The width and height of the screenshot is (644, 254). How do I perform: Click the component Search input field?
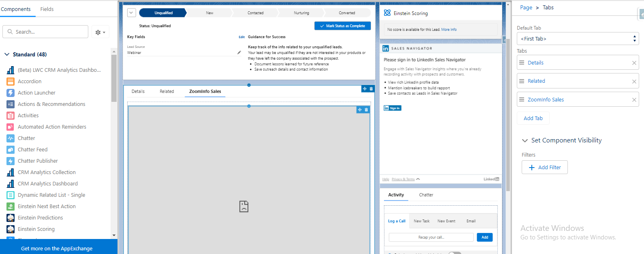click(x=45, y=32)
